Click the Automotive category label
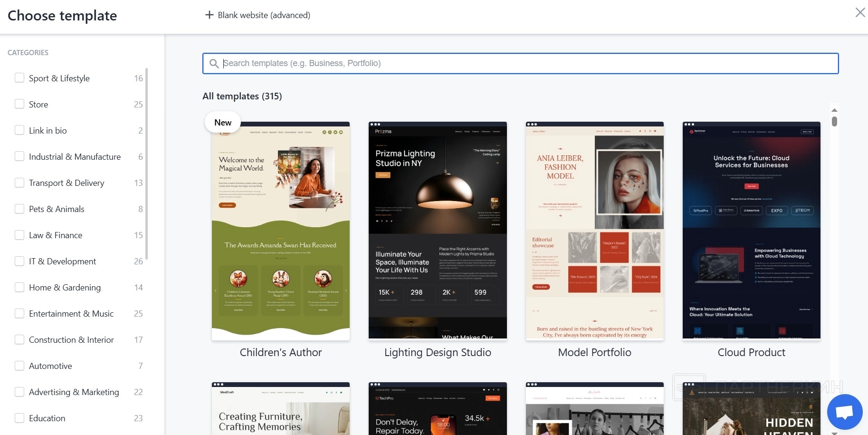The height and width of the screenshot is (435, 868). click(50, 366)
